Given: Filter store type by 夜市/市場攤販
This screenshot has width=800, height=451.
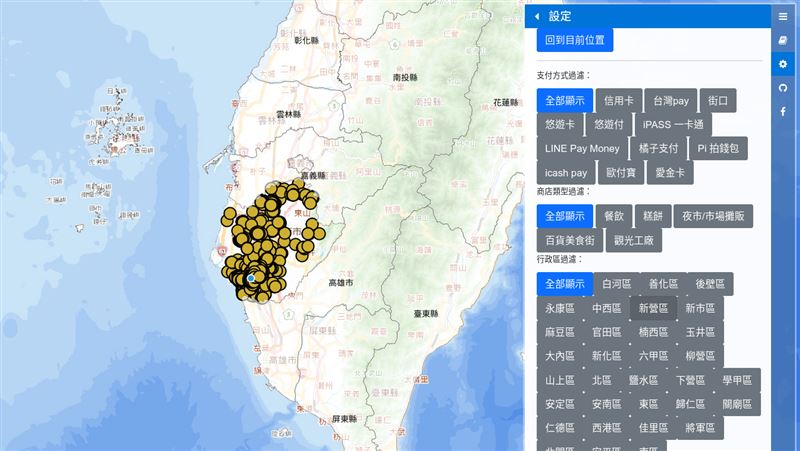Looking at the screenshot, I should [713, 216].
